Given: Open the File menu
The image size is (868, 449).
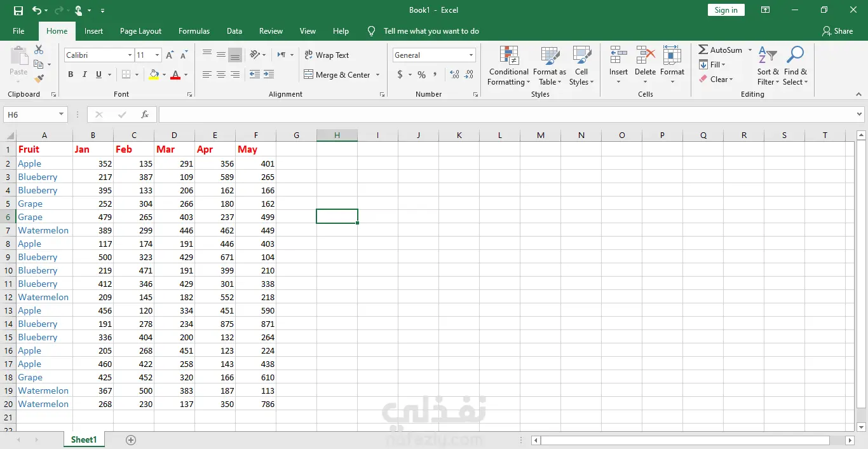Looking at the screenshot, I should point(18,31).
